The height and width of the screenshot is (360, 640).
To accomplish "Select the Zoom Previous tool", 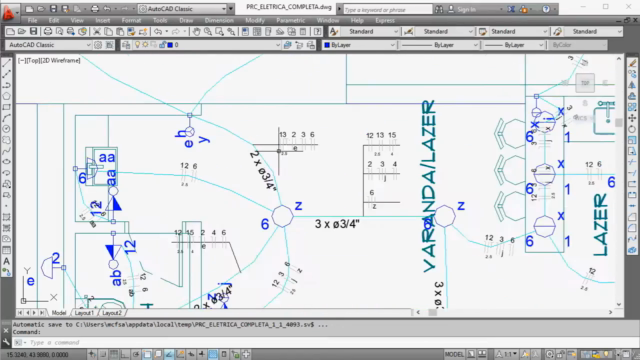I will 231,31.
